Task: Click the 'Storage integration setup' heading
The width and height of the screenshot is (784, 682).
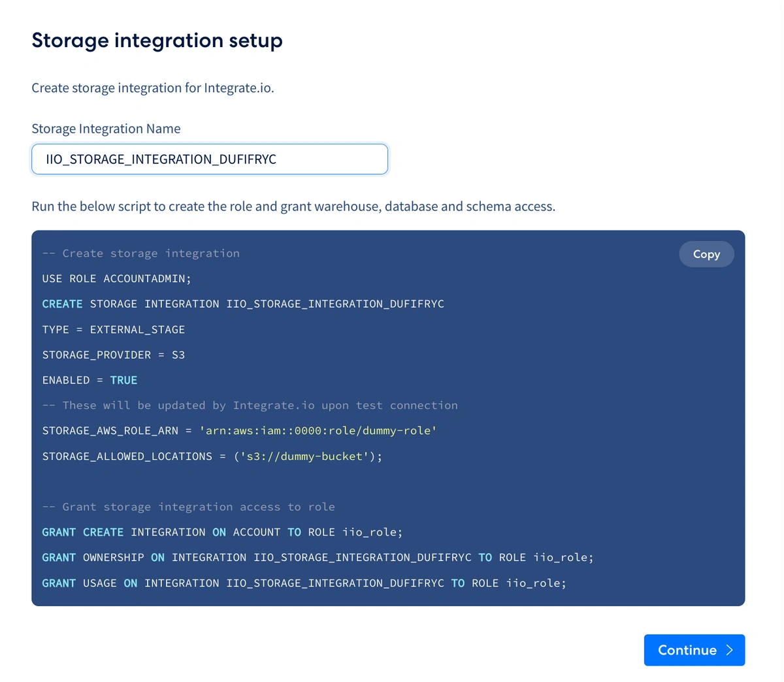Action: tap(157, 41)
